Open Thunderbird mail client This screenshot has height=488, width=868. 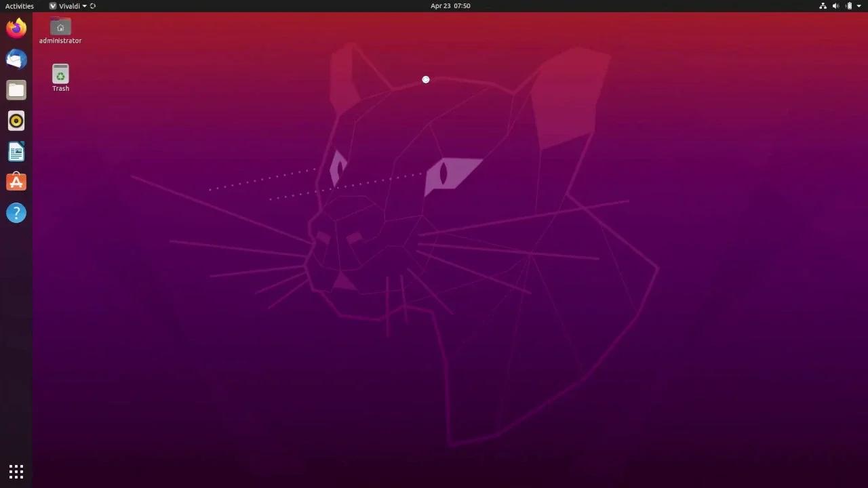coord(16,59)
